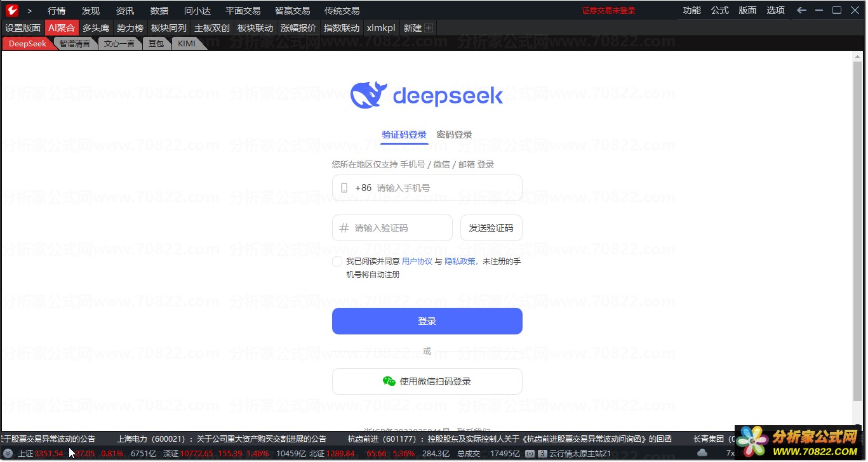The image size is (868, 462).
Task: Open the 资讯 menu
Action: point(125,11)
